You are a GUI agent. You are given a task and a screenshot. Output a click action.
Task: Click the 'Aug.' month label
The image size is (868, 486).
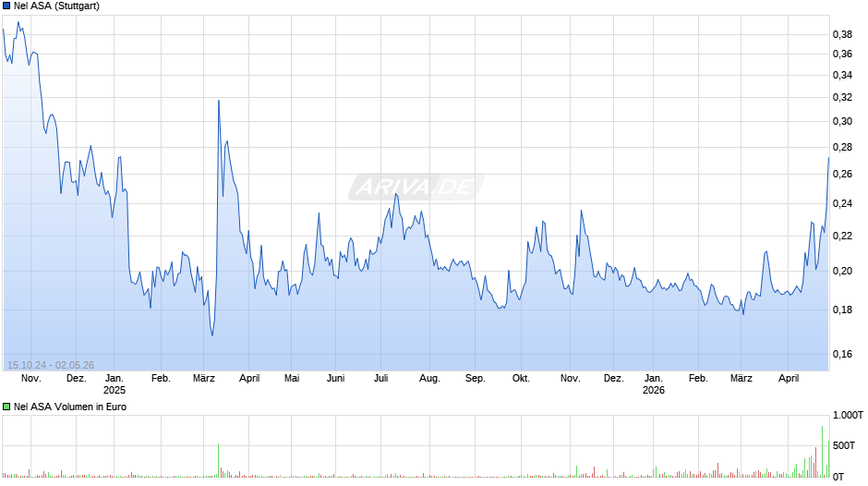click(x=429, y=379)
